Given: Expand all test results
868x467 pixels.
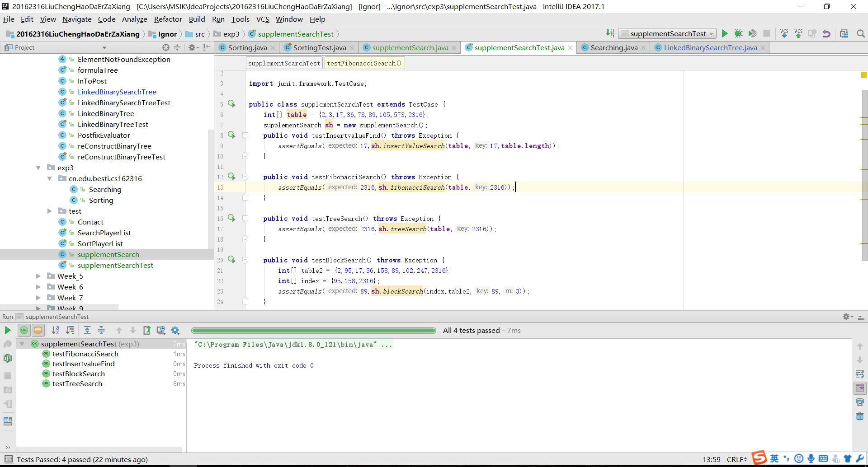Looking at the screenshot, I should (87, 330).
